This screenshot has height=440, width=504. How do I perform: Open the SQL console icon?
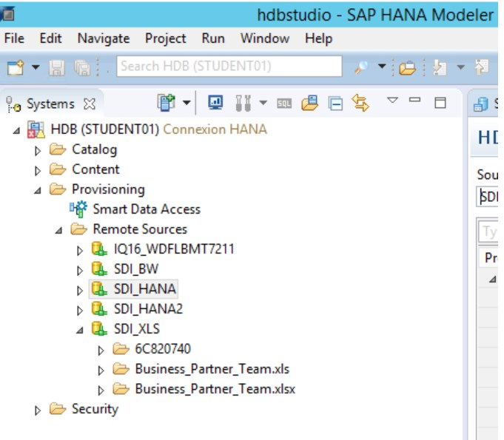[x=284, y=104]
